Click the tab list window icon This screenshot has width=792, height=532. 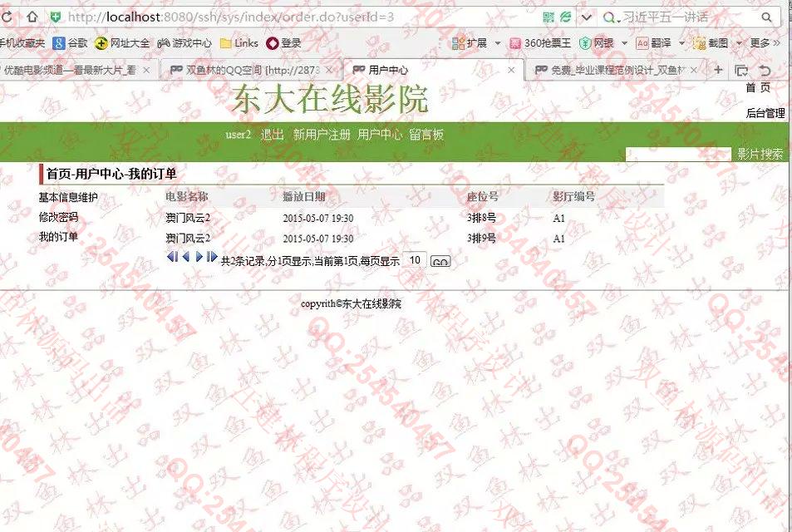point(741,71)
